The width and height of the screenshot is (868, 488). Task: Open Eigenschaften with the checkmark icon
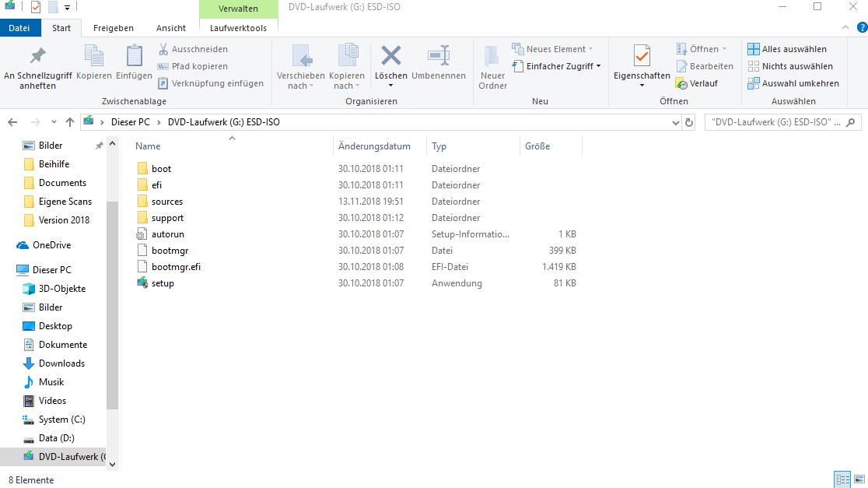click(x=642, y=55)
